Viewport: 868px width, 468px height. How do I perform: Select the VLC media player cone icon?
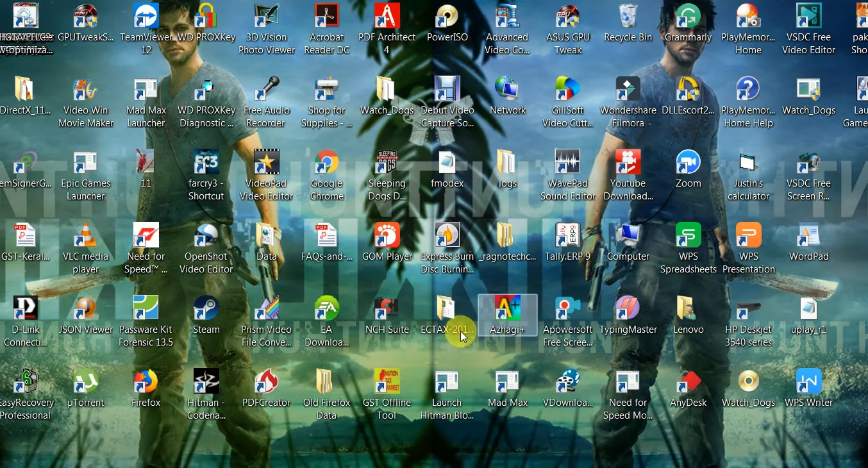86,235
